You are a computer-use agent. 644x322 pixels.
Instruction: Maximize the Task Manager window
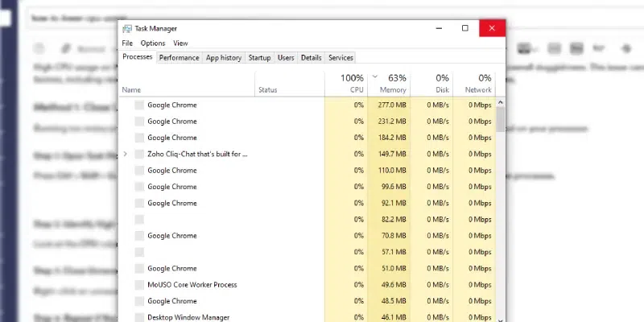[x=465, y=28]
